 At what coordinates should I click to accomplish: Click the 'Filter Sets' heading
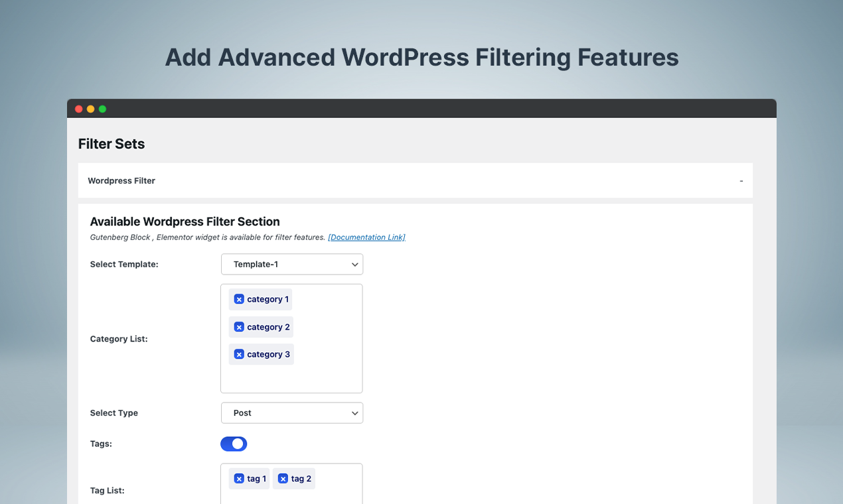coord(112,144)
